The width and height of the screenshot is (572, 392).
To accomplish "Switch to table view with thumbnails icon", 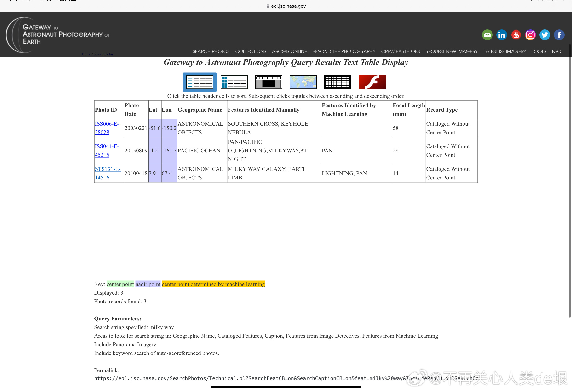I will (234, 82).
